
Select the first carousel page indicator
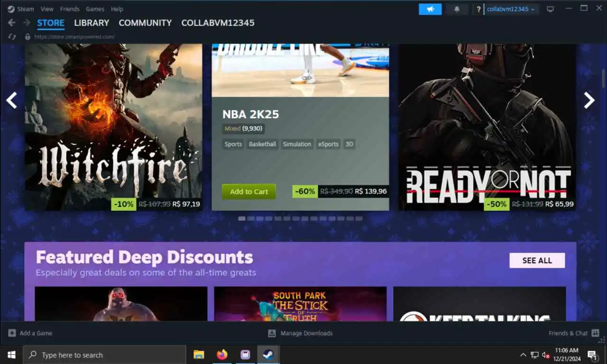(242, 218)
